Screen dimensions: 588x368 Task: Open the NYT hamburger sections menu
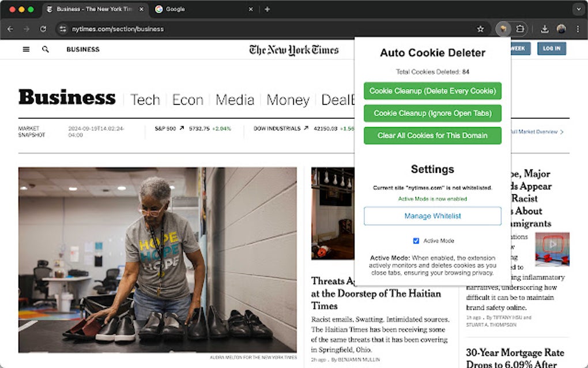click(26, 49)
